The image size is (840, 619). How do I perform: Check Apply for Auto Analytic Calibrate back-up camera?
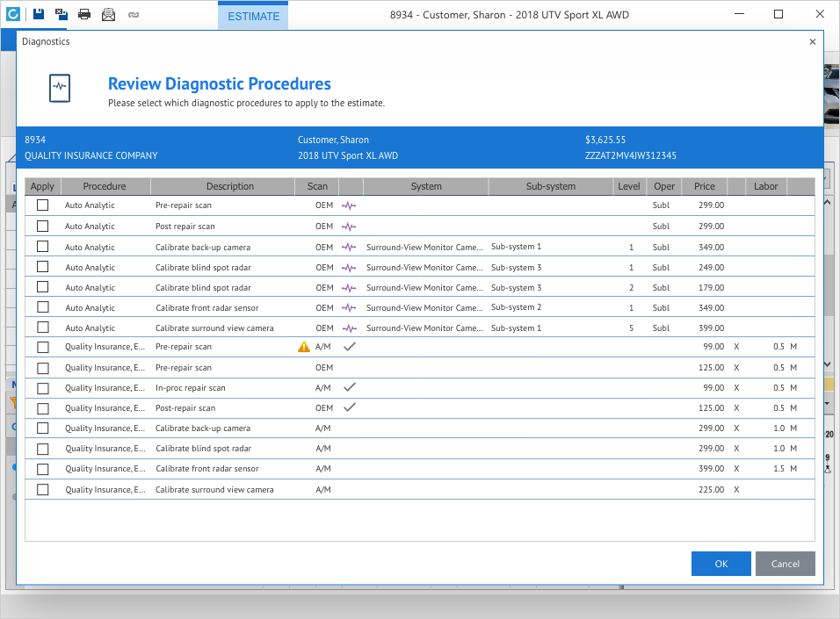43,247
